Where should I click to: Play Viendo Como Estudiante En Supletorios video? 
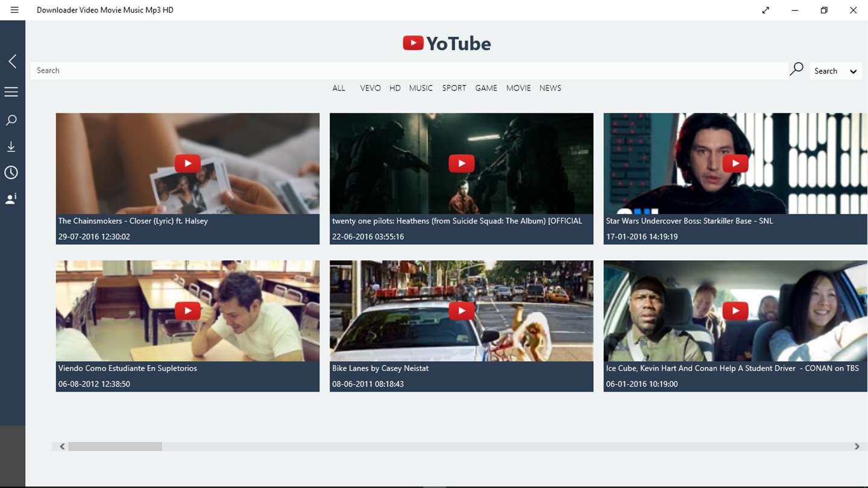tap(187, 310)
